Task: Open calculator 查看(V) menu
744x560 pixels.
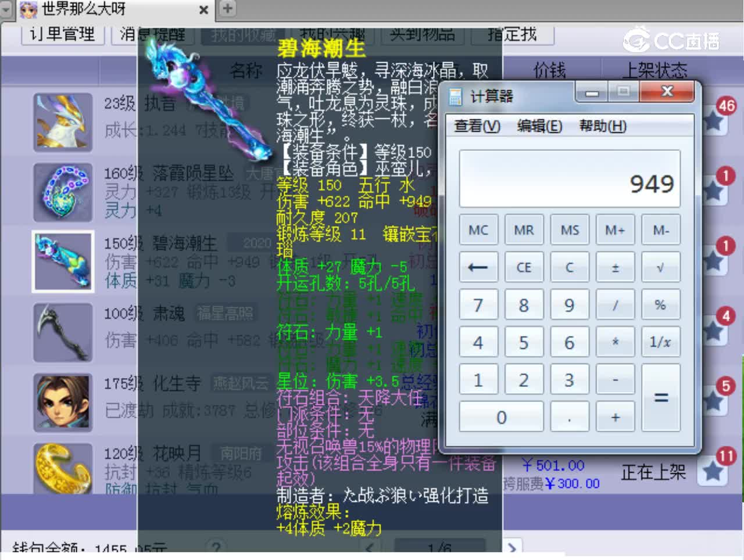Action: click(477, 126)
